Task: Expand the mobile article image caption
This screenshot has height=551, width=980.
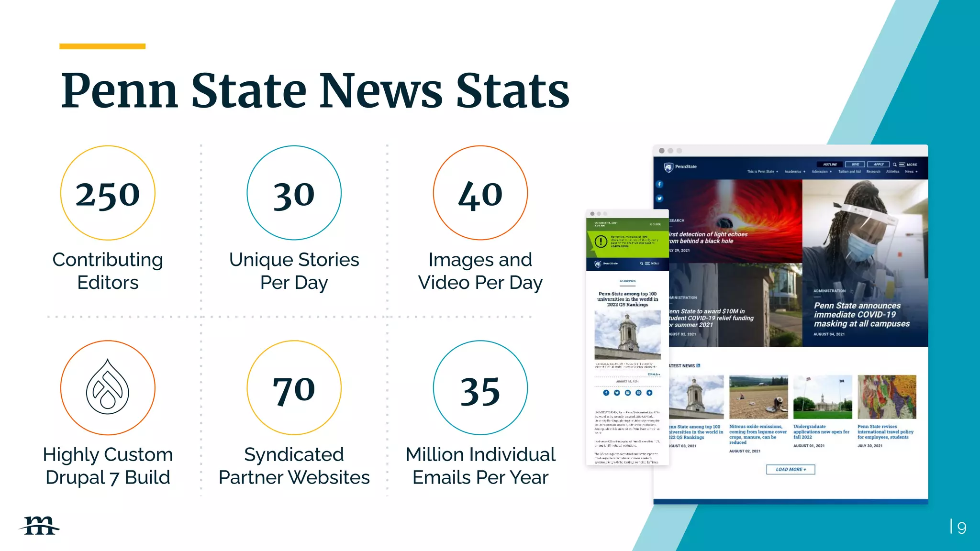Action: point(654,374)
